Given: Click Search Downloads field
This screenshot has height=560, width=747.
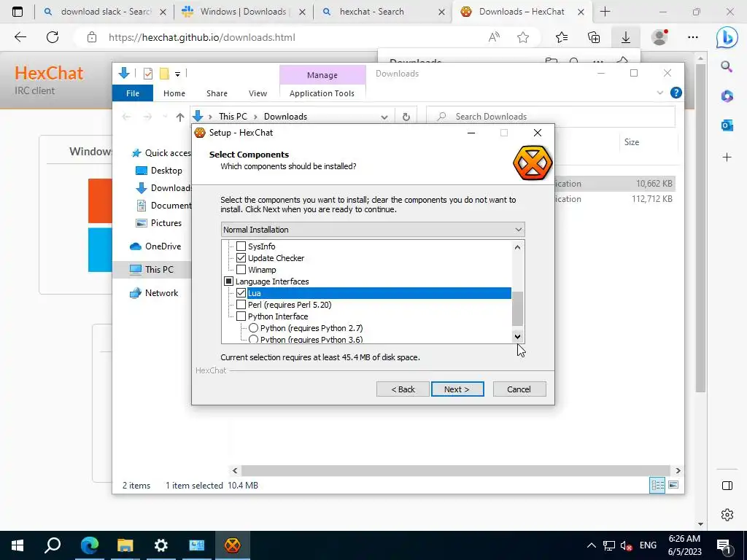Looking at the screenshot, I should coord(551,117).
